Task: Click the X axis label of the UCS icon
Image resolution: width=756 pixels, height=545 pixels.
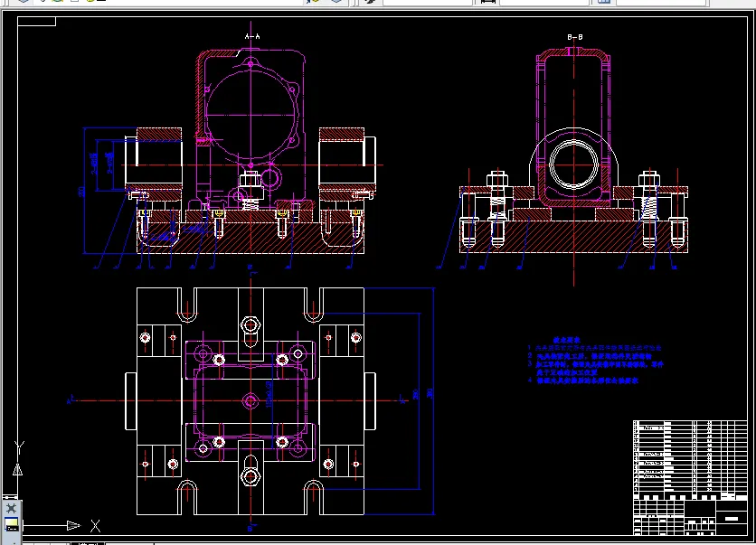Action: coord(96,526)
